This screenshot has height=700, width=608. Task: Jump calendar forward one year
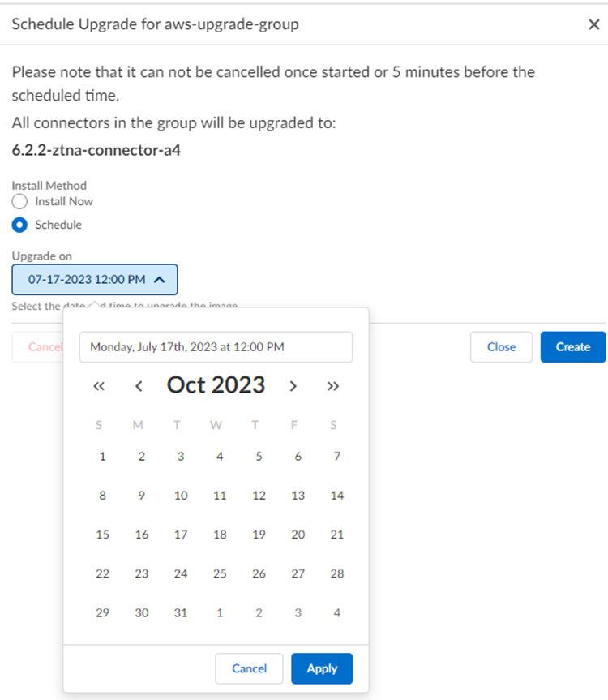[x=332, y=386]
